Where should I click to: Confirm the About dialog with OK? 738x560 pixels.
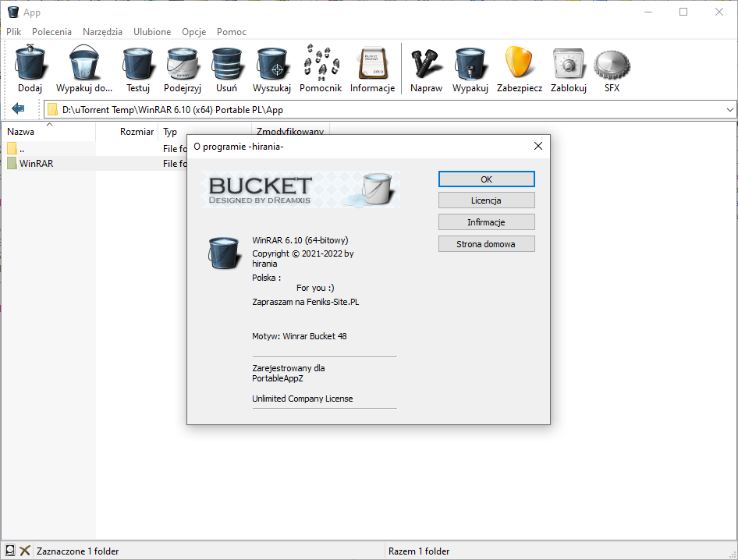point(486,179)
